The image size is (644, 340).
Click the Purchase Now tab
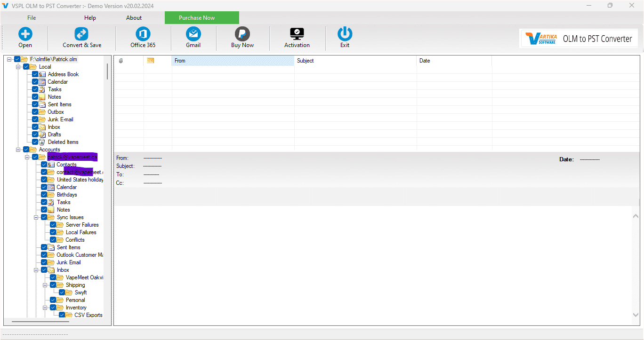pos(201,18)
